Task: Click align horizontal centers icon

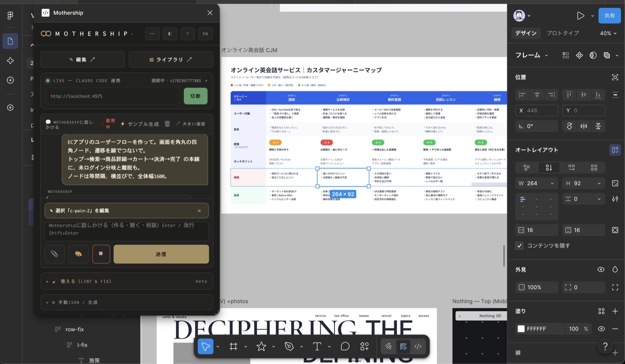Action: (537, 95)
